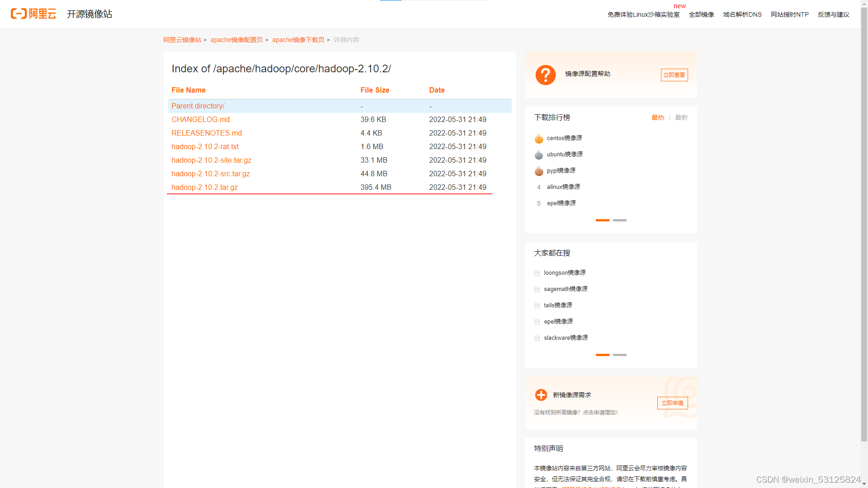
Task: Select first page indicator in 大家都在搜 carousel
Action: click(x=602, y=355)
